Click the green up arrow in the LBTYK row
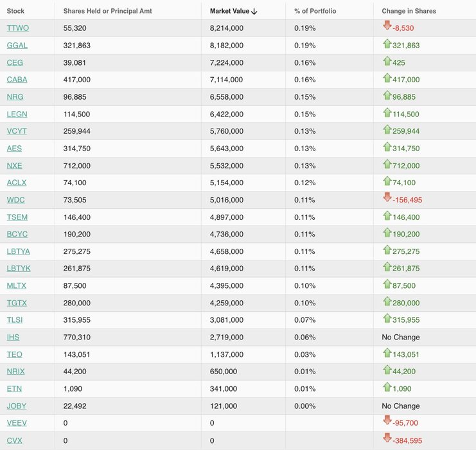This screenshot has height=450, width=476. click(387, 267)
